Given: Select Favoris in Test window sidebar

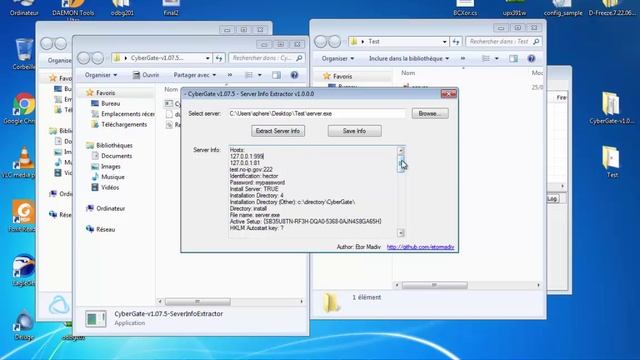Looking at the screenshot, I should (x=338, y=76).
